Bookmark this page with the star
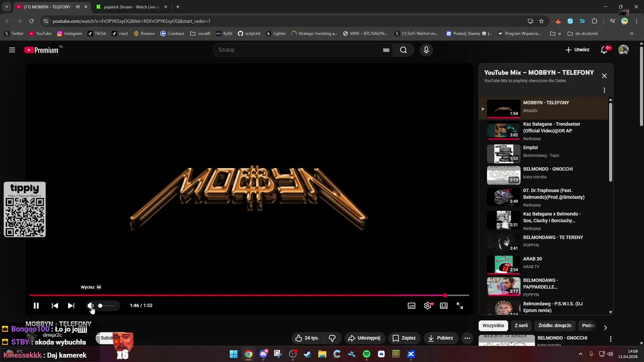This screenshot has width=644, height=362. [x=541, y=21]
